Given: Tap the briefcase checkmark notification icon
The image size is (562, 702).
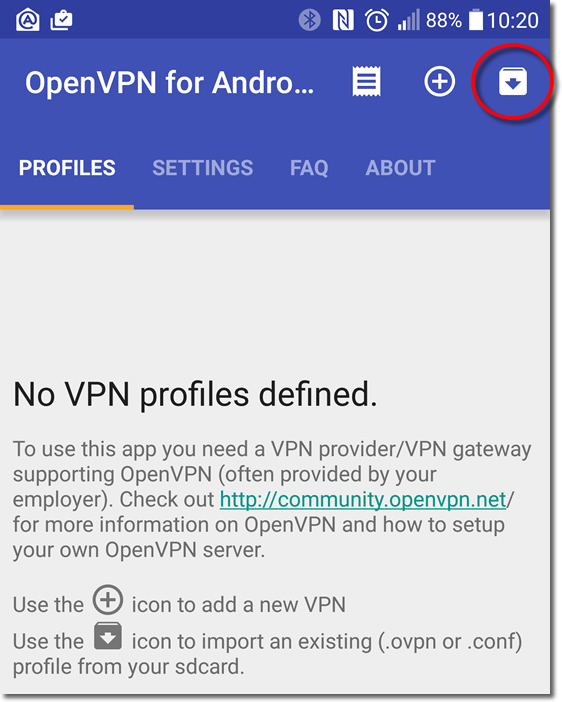Looking at the screenshot, I should coord(61,20).
